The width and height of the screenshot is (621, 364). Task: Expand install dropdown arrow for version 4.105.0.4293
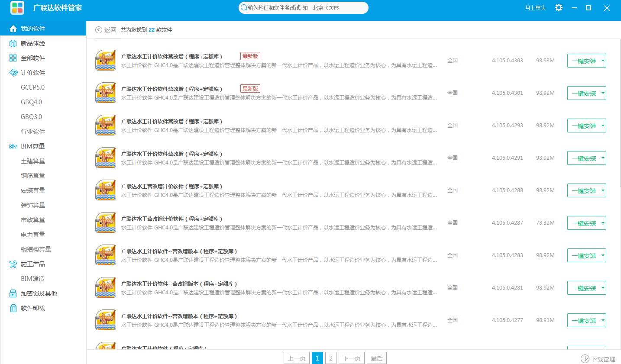603,126
